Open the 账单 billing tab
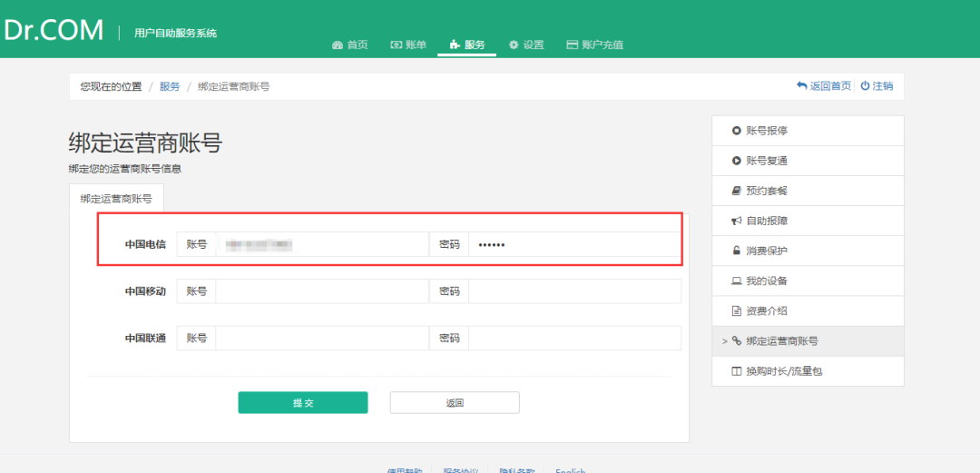Screen dimensions: 980x473 pyautogui.click(x=408, y=45)
